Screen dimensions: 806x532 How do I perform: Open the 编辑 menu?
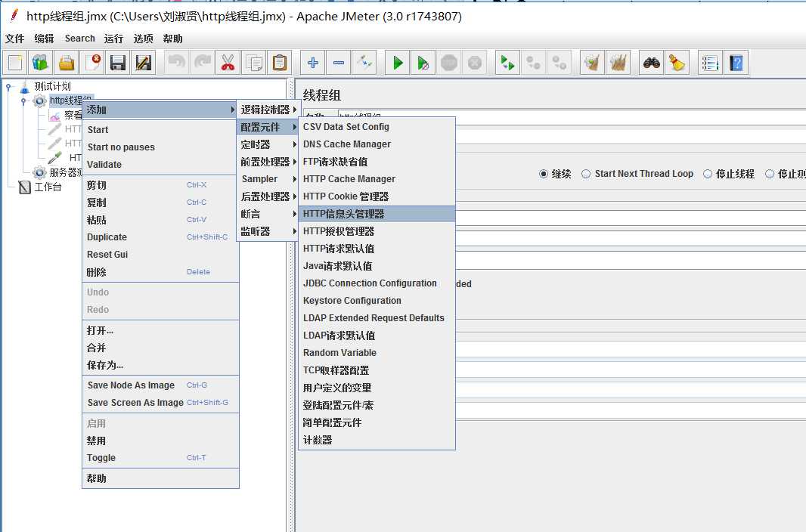click(44, 39)
